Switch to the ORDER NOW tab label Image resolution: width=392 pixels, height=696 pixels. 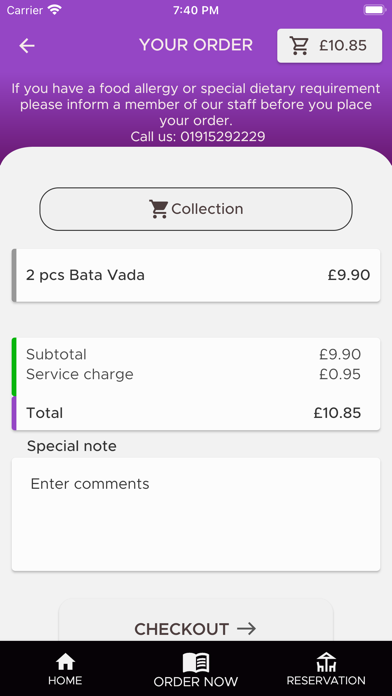196,681
